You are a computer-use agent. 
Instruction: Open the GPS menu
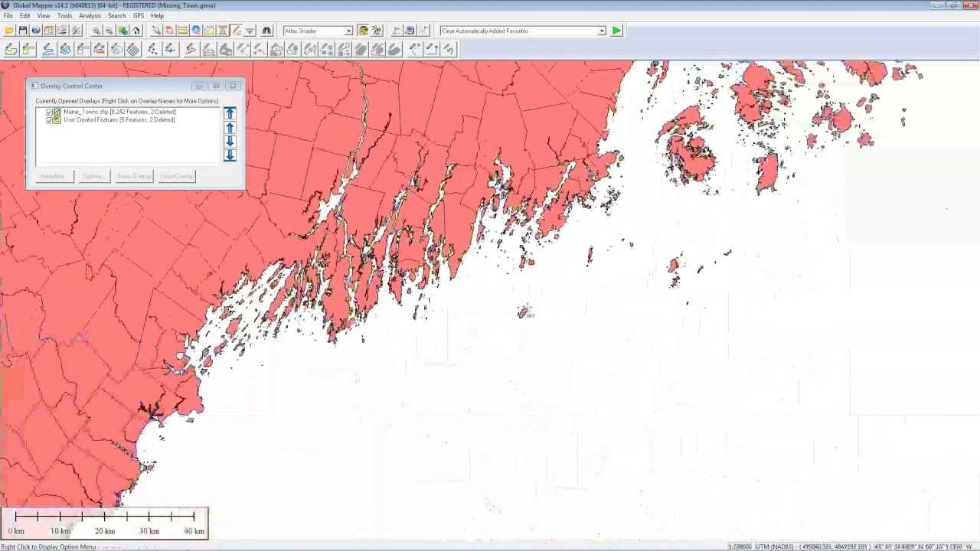[x=139, y=15]
